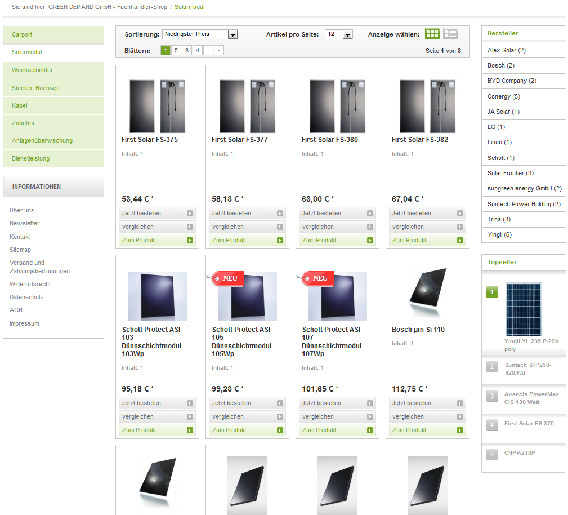Filter by manufacturer LG (1)
Screen dimensions: 568x515
496,127
